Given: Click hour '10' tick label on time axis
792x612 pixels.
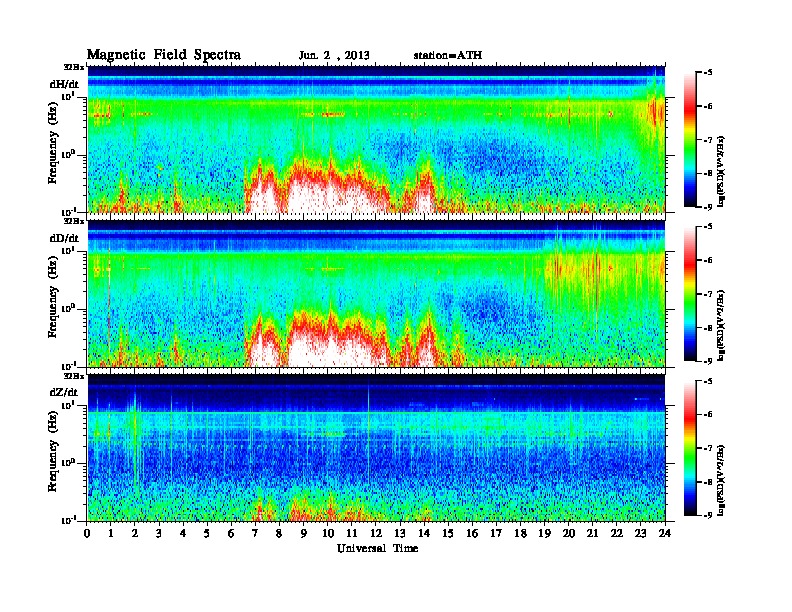Looking at the screenshot, I should (x=327, y=533).
